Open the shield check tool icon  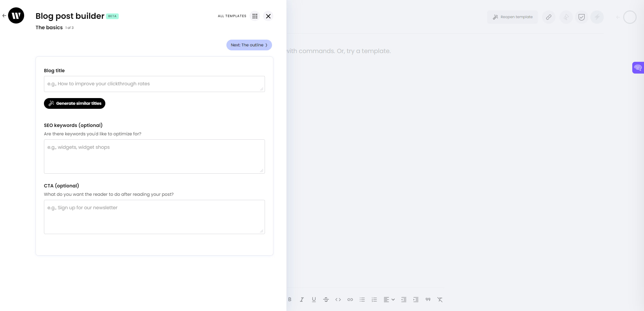[x=582, y=17]
